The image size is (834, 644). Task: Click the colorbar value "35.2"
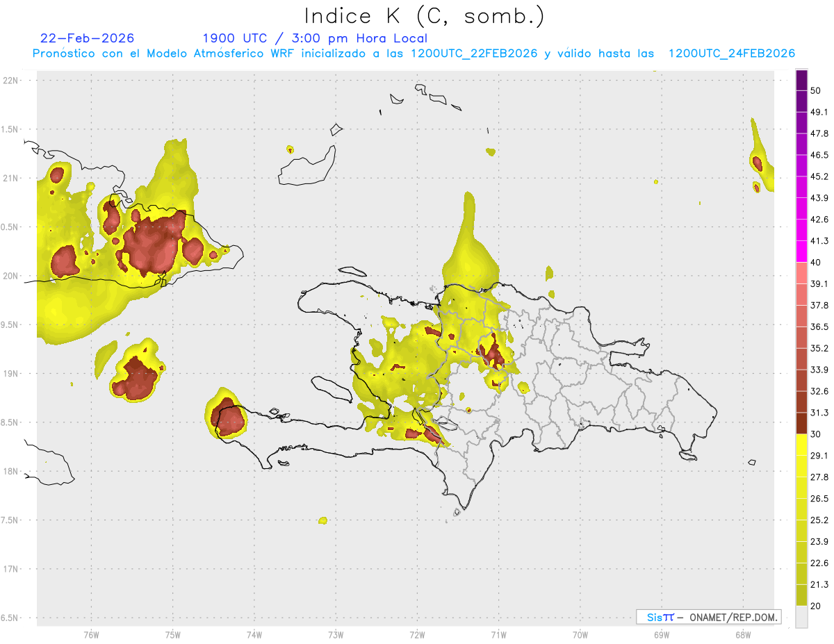(819, 348)
